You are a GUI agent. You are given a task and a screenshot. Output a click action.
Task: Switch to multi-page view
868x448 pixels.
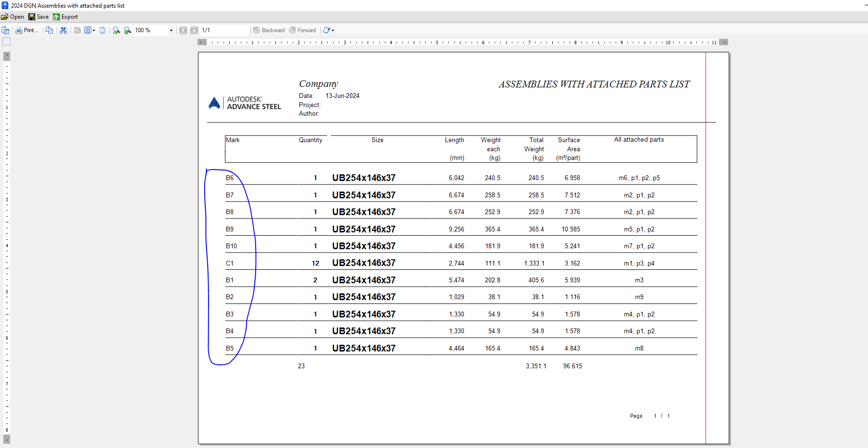point(87,30)
